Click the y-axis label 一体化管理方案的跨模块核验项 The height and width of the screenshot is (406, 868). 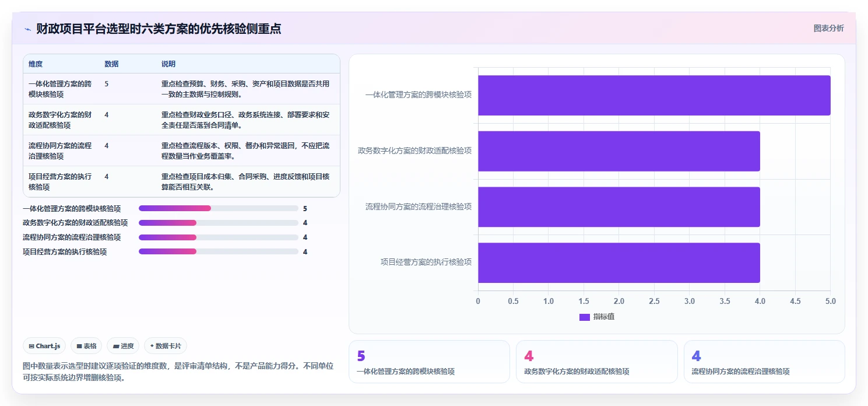point(419,94)
